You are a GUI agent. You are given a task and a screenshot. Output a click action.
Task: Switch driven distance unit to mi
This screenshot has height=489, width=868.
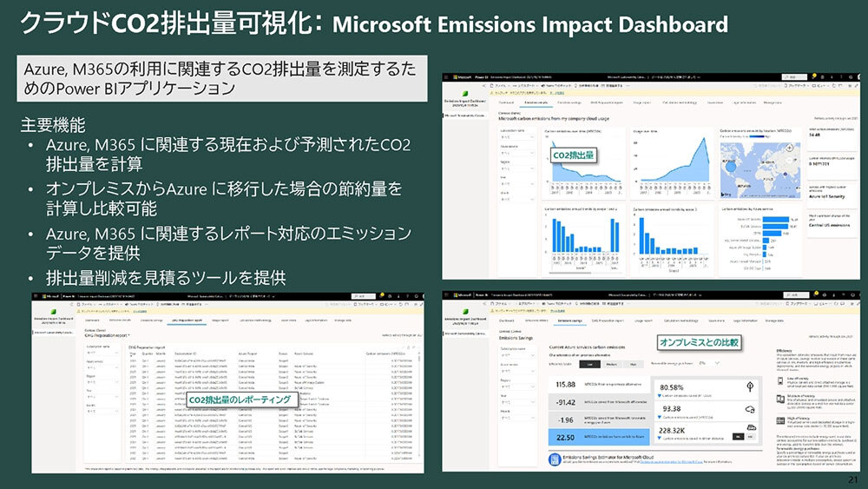pyautogui.click(x=739, y=437)
